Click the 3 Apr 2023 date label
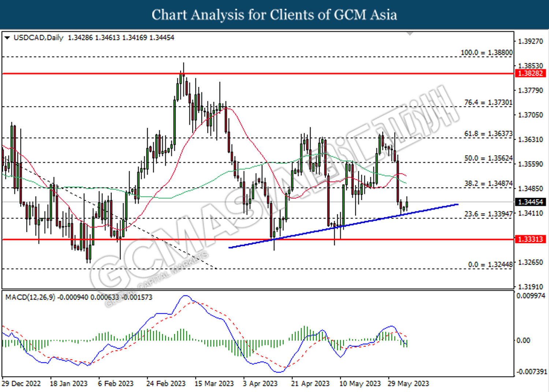 pos(260,384)
